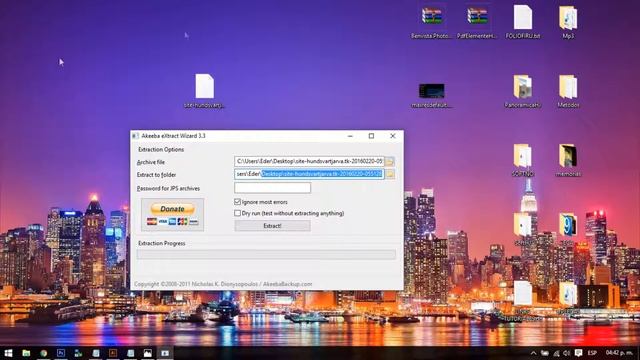Viewport: 640px width, 360px height.
Task: Select the PdfElement archive desktop icon
Action: [477, 22]
